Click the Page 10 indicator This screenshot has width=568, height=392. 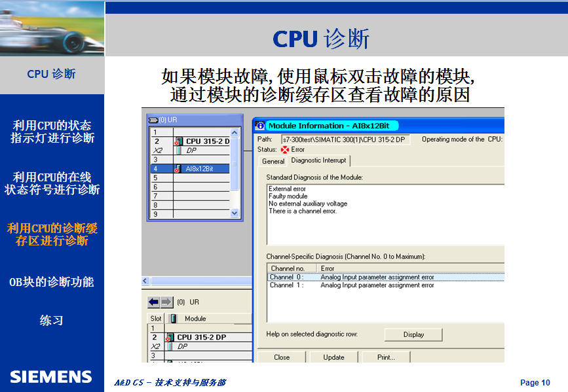coord(535,383)
